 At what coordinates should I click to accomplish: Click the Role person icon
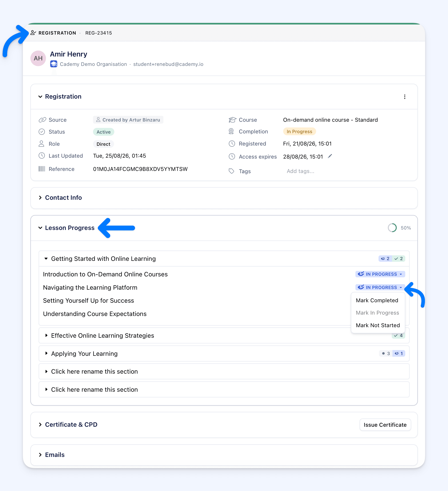[x=42, y=144]
